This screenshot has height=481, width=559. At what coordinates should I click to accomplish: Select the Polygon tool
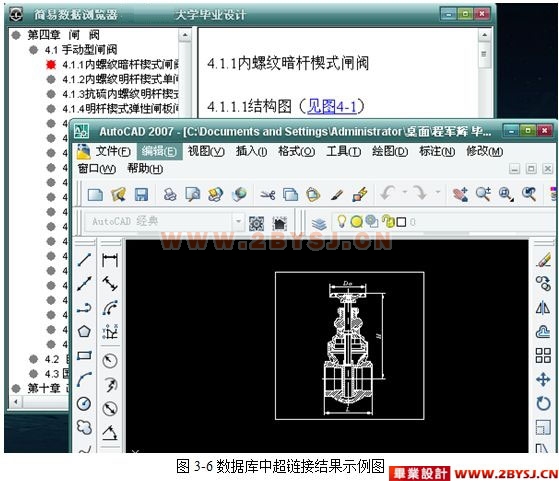point(84,332)
